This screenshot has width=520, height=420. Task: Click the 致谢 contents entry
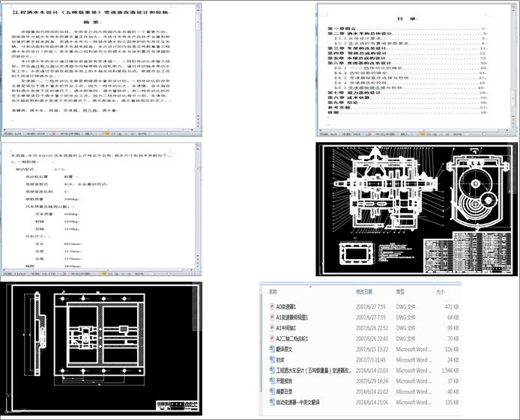coord(408,112)
